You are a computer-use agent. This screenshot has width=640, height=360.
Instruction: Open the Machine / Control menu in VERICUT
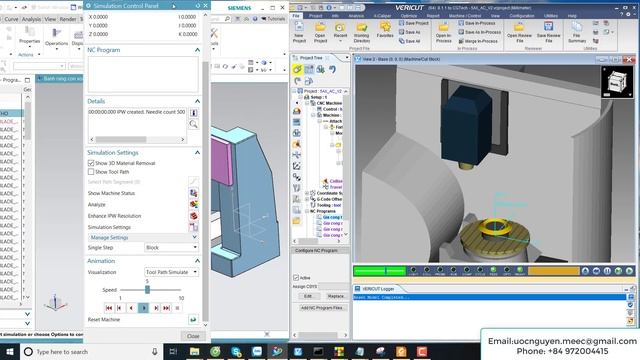(x=465, y=16)
